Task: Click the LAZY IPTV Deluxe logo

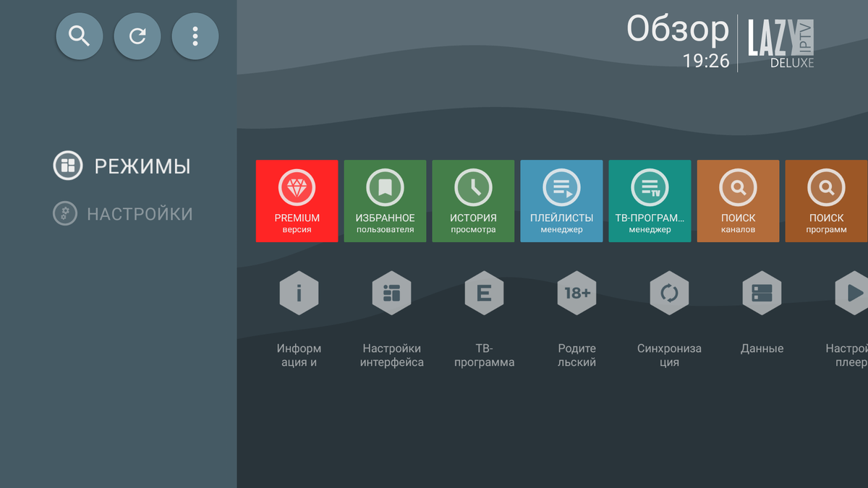Action: (780, 43)
